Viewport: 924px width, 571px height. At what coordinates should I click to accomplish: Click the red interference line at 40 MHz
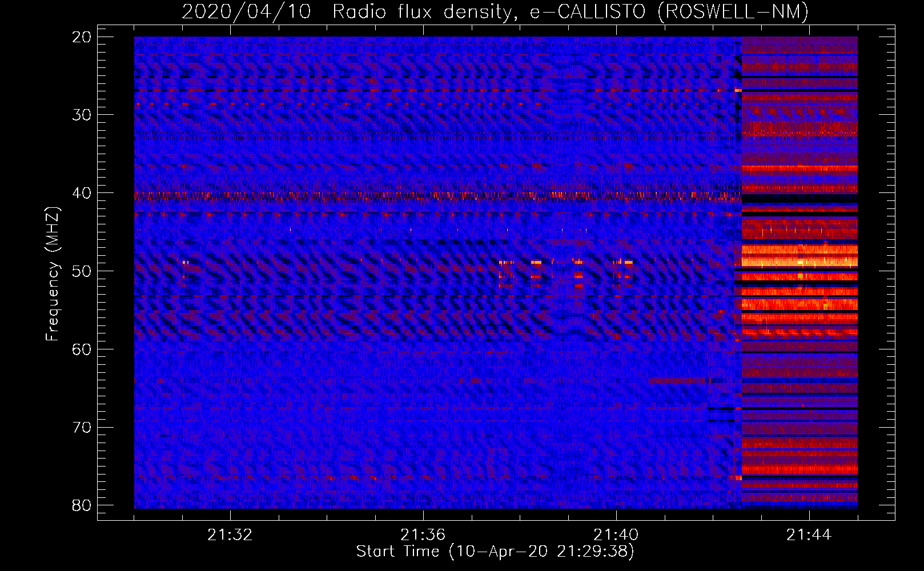pyautogui.click(x=437, y=196)
